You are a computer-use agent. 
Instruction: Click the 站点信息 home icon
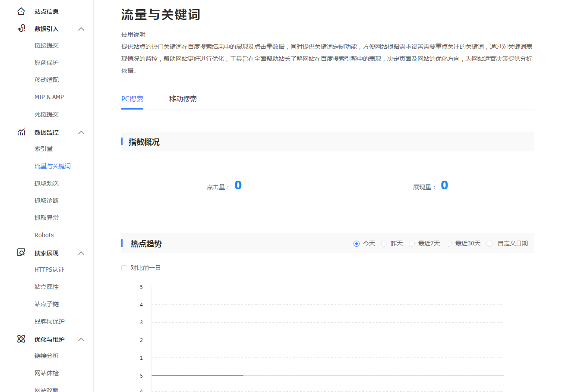coord(21,11)
